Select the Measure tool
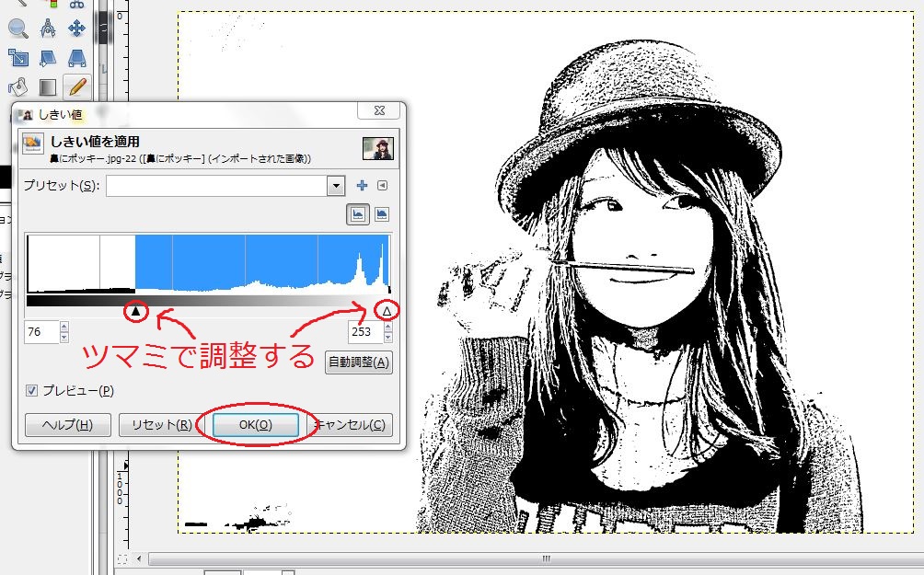The width and height of the screenshot is (924, 575). 48,29
